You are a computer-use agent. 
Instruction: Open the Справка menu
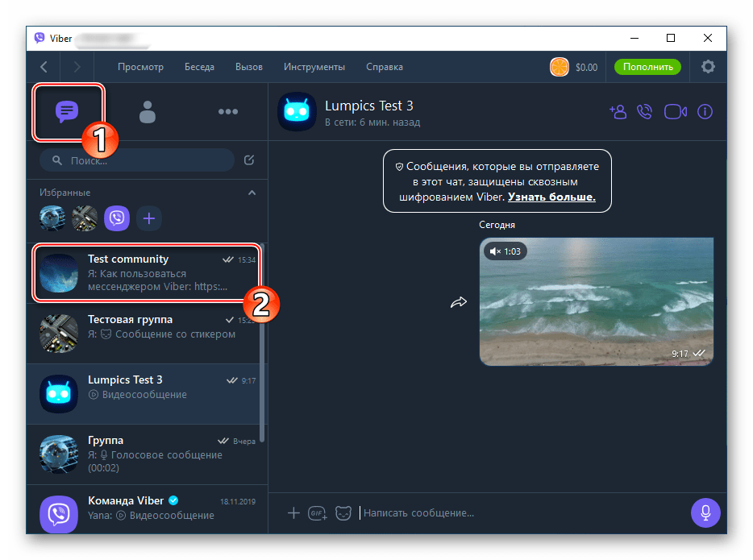385,67
